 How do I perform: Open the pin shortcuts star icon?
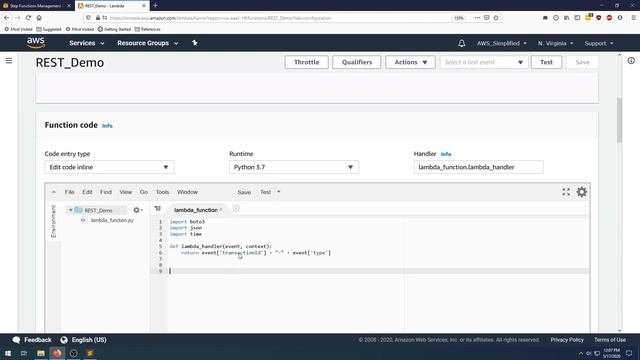point(195,43)
